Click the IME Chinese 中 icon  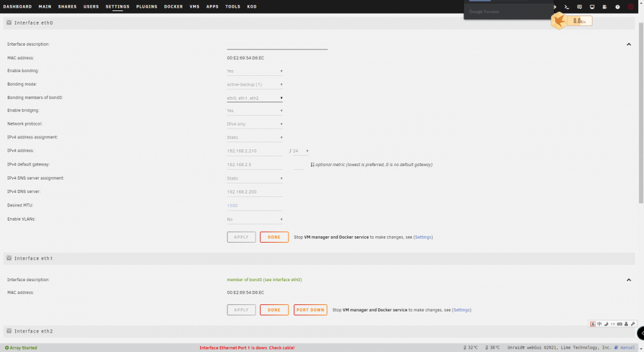point(599,324)
